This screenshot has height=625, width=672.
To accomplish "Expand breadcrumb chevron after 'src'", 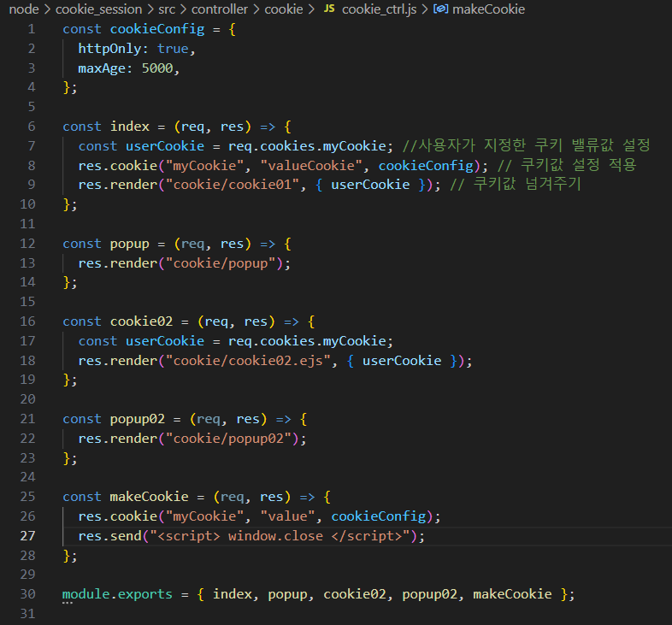I will pyautogui.click(x=184, y=9).
